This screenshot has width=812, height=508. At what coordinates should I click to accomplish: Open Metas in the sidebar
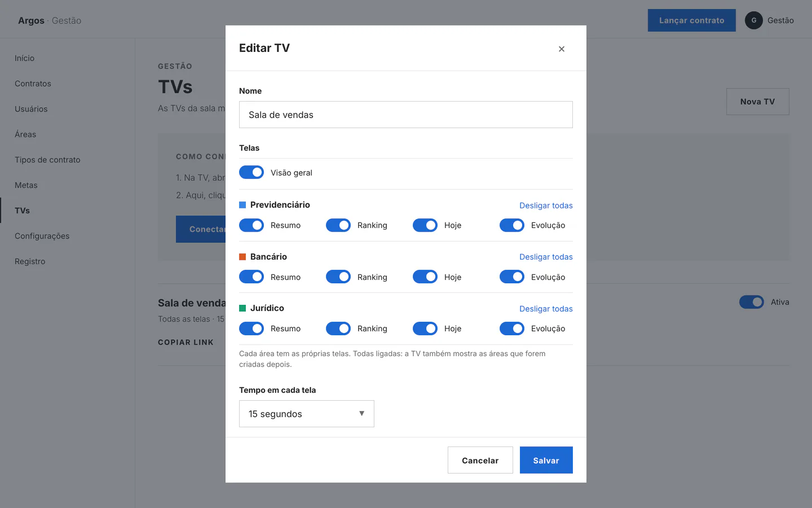point(26,185)
